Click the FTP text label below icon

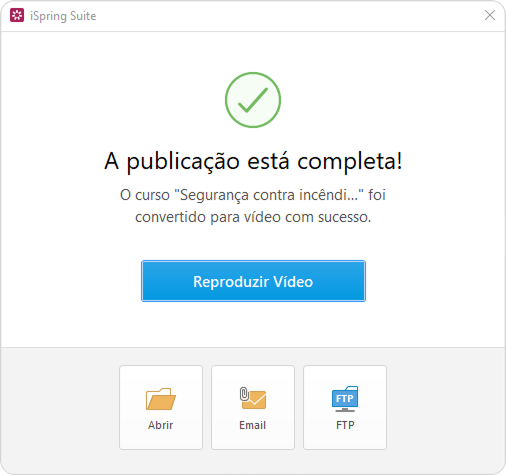(x=345, y=425)
